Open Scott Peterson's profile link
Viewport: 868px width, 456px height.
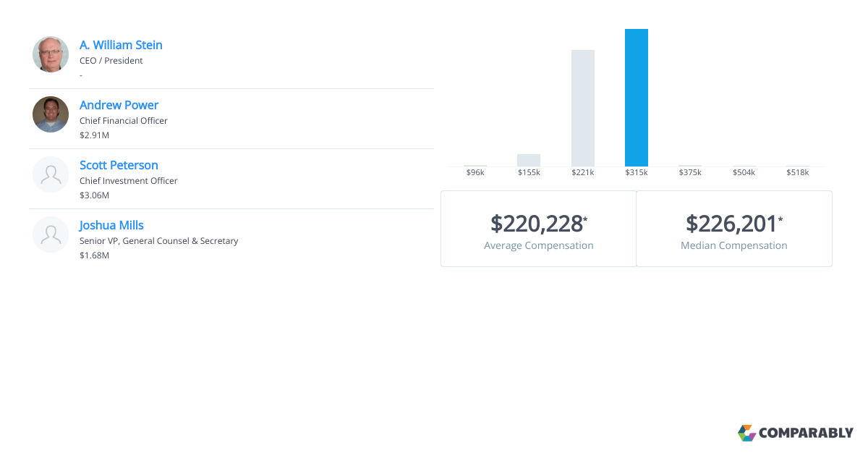point(119,165)
